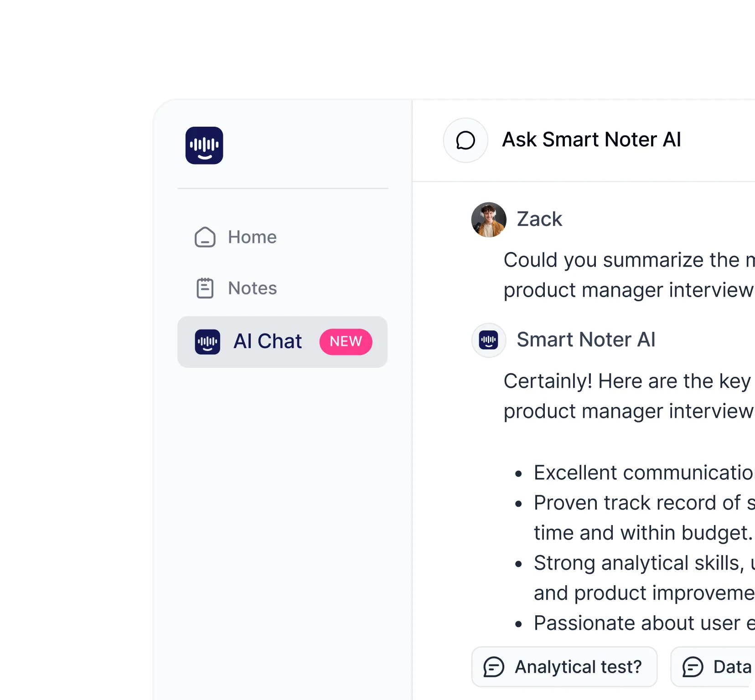Click the message icon in the Data chip
This screenshot has height=700, width=755.
point(693,667)
